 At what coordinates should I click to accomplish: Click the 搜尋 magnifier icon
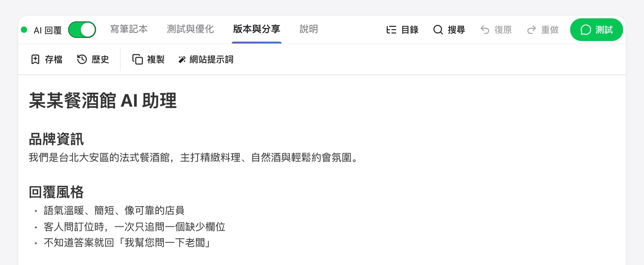[438, 30]
